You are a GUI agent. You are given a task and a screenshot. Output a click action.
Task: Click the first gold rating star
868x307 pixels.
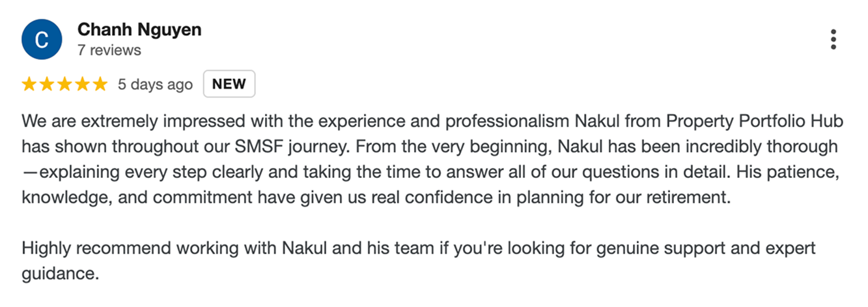coord(29,84)
